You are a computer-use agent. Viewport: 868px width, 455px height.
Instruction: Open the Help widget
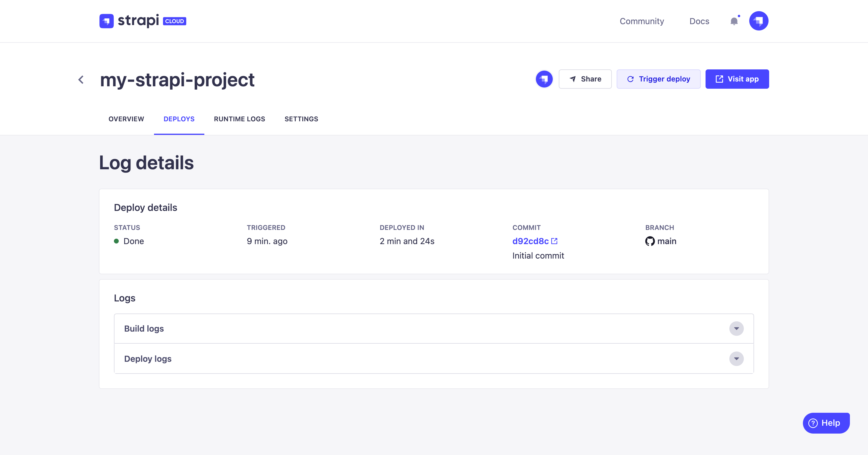tap(826, 423)
